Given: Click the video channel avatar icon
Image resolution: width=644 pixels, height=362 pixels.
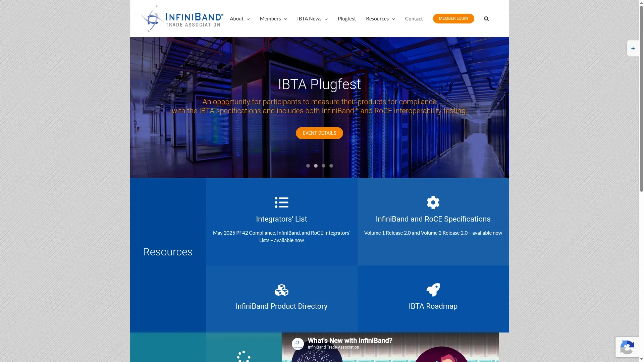Looking at the screenshot, I should click(x=298, y=344).
